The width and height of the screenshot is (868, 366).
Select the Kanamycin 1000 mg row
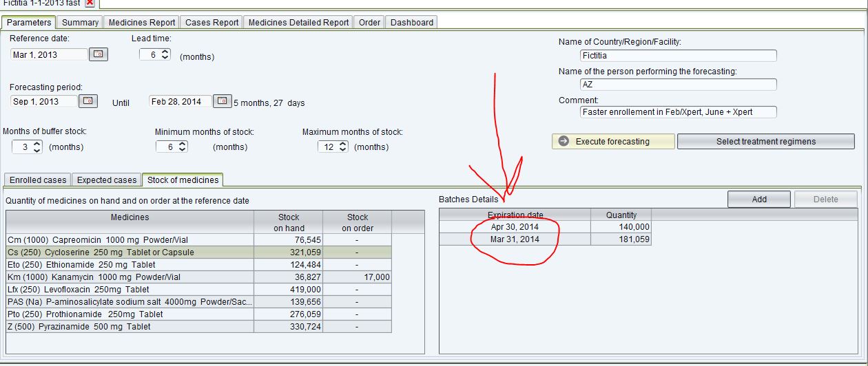coord(199,277)
